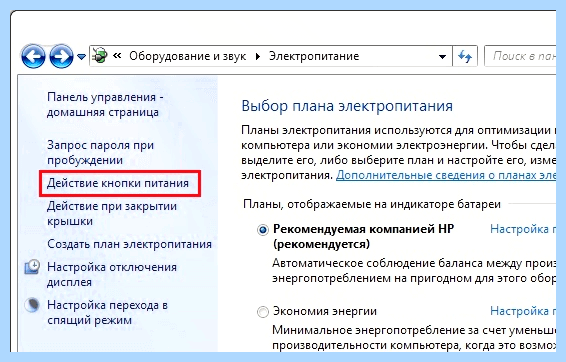566x362 pixels.
Task: Open the recent pages dropdown arrow
Action: 82,57
